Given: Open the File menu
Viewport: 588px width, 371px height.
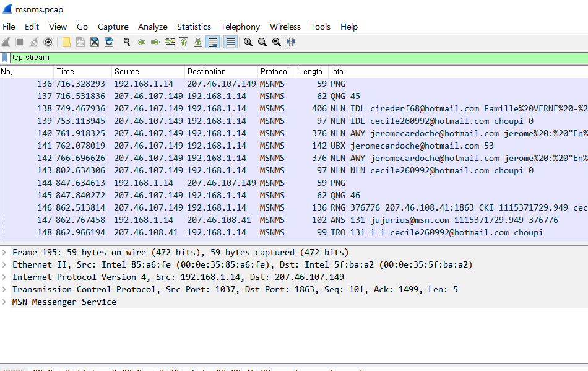Looking at the screenshot, I should pos(9,27).
